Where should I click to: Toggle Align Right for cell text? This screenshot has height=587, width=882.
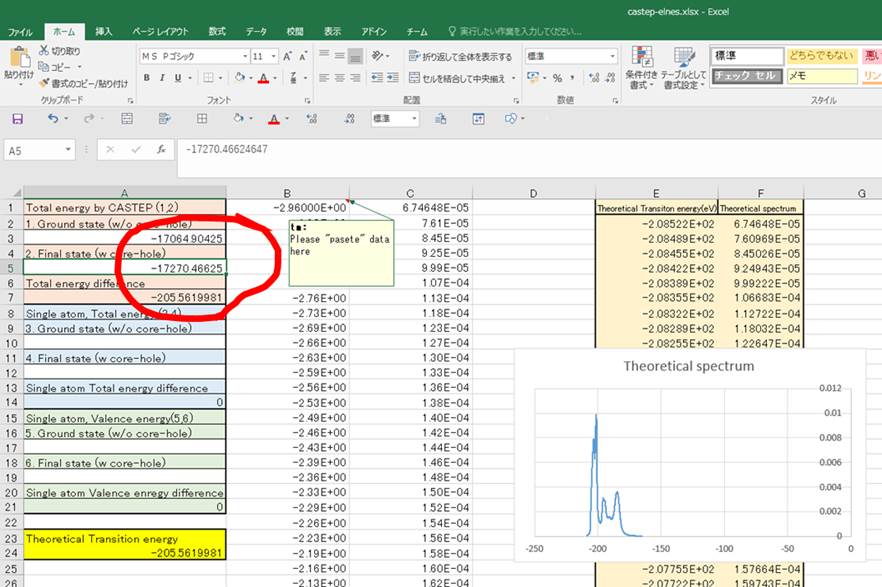coord(355,78)
